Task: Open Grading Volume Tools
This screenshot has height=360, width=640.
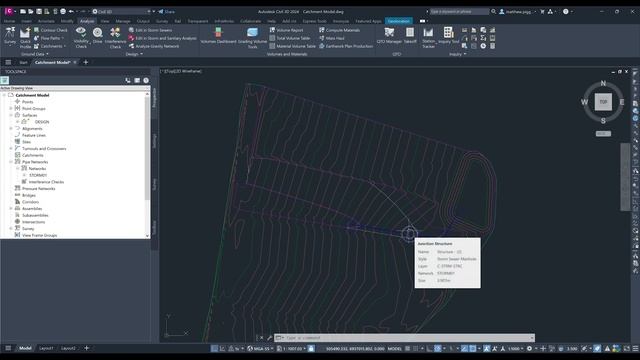Action: 252,38
